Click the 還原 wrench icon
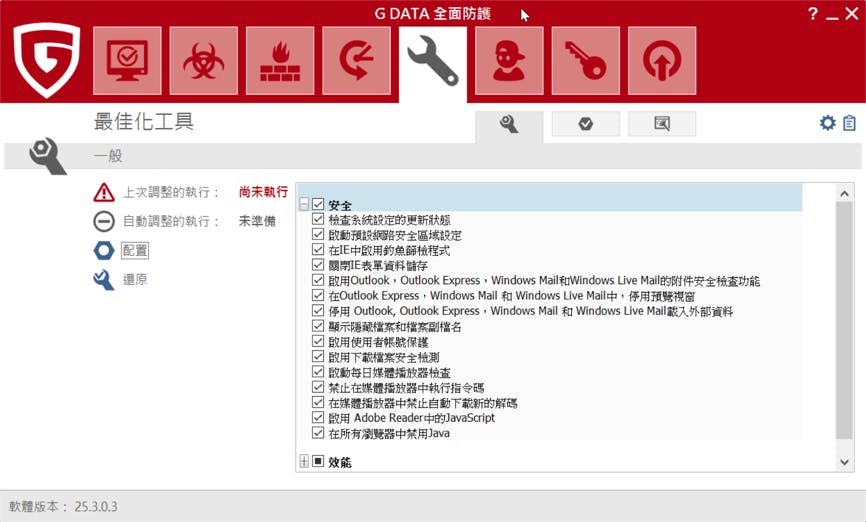Image resolution: width=866 pixels, height=522 pixels. (x=104, y=280)
